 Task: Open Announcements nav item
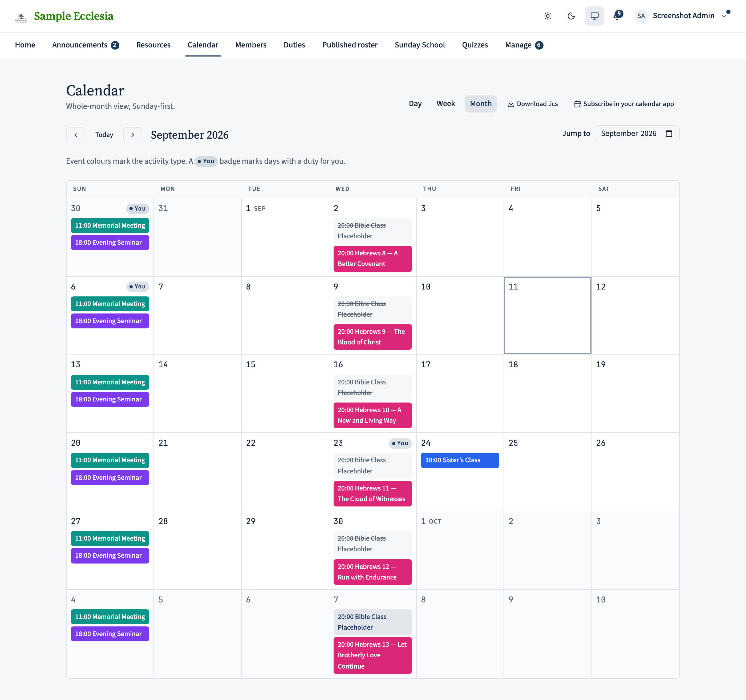tap(86, 45)
